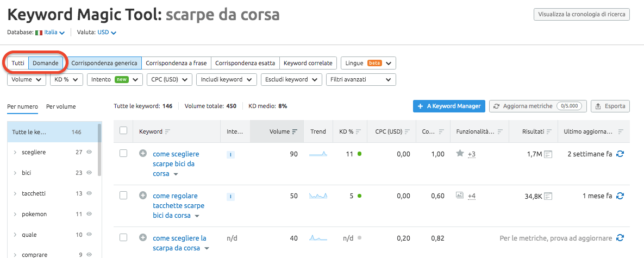Open SERP results icon for 1,7M row
This screenshot has width=644, height=258.
(548, 154)
